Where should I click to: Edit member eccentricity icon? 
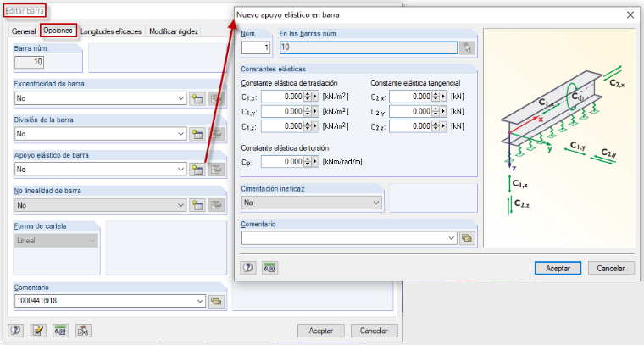pyautogui.click(x=216, y=98)
